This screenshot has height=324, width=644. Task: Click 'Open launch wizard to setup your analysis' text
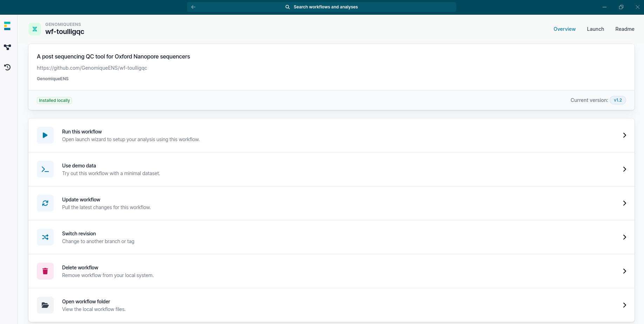131,139
